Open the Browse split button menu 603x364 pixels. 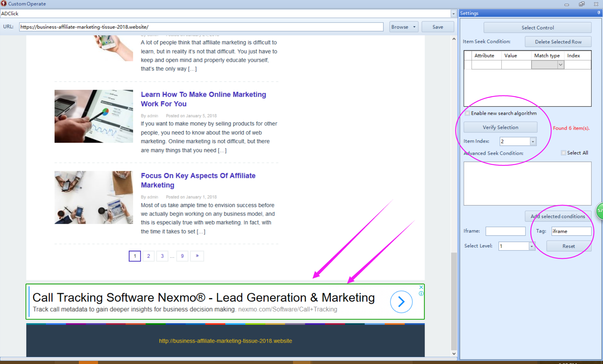[414, 27]
